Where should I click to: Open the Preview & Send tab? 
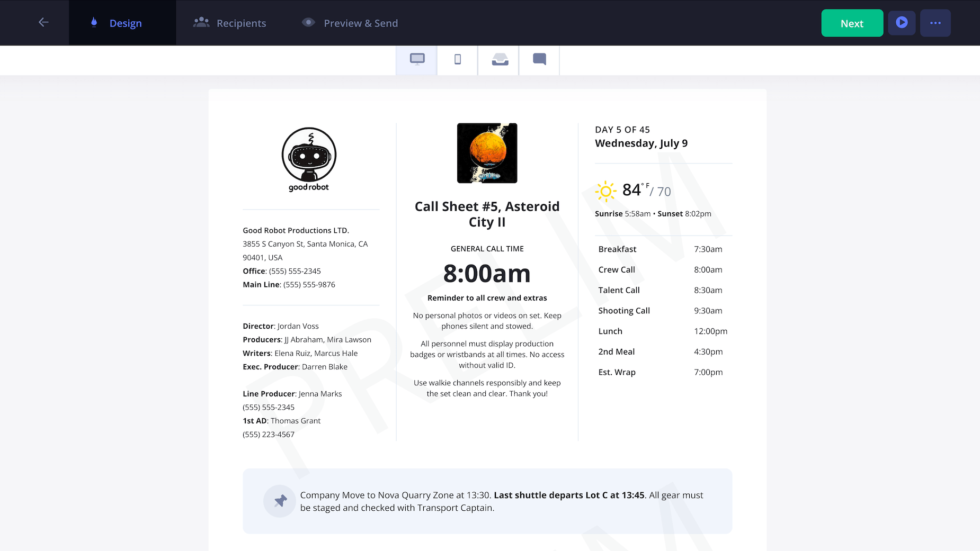click(x=350, y=23)
